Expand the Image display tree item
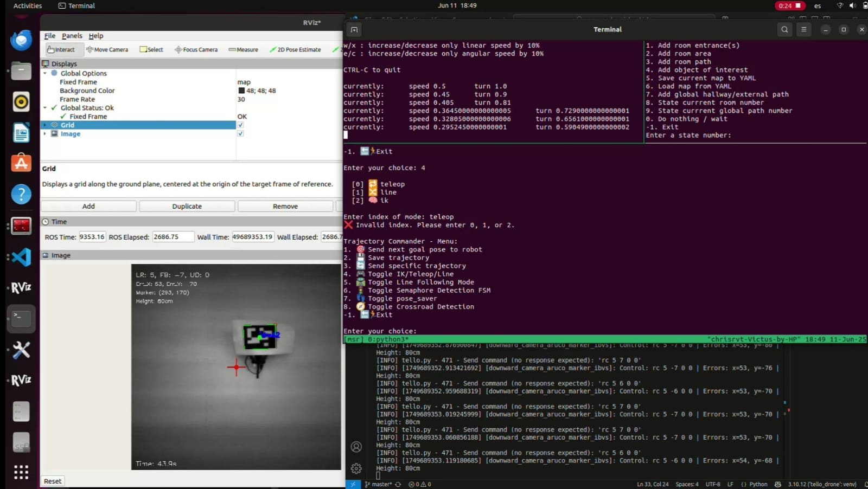The image size is (868, 489). [45, 134]
